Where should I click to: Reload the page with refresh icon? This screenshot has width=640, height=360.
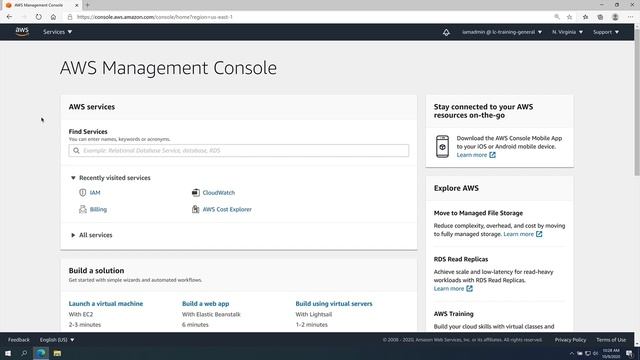point(38,17)
